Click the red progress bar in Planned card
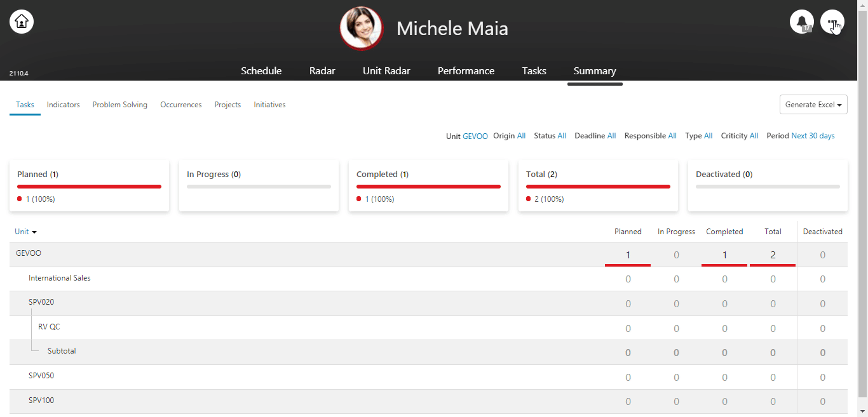The height and width of the screenshot is (417, 868). point(89,187)
